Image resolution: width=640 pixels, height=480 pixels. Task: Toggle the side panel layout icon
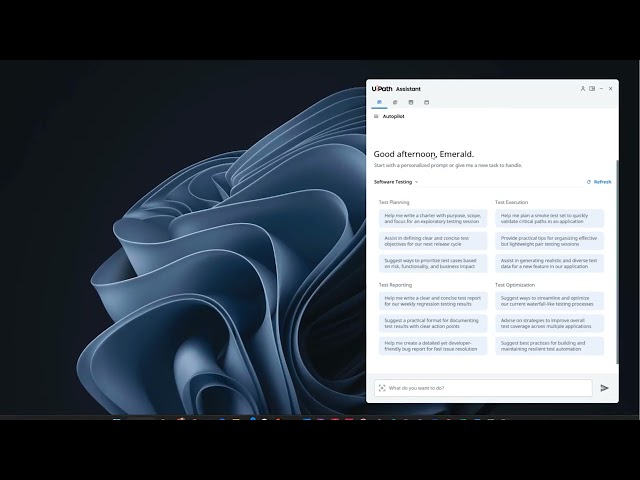point(592,89)
